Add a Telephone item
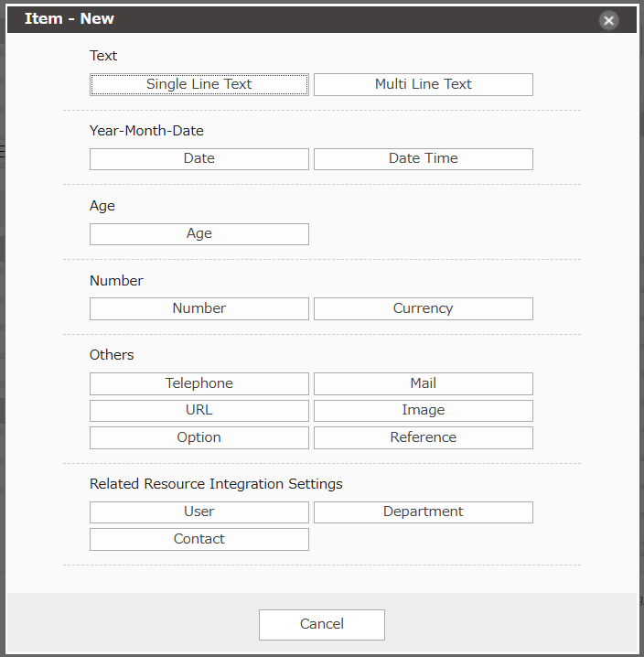644x657 pixels. [199, 383]
